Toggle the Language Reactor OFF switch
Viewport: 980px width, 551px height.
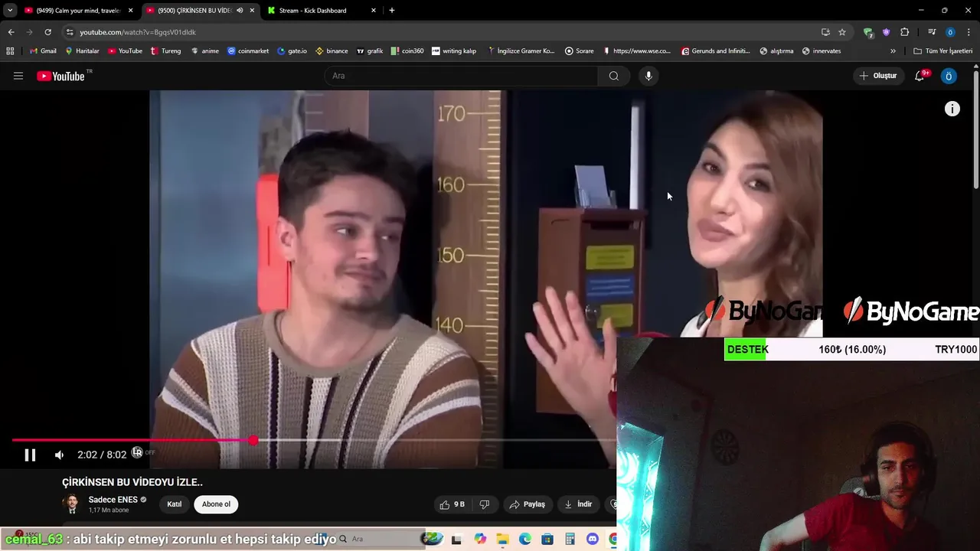pos(142,452)
